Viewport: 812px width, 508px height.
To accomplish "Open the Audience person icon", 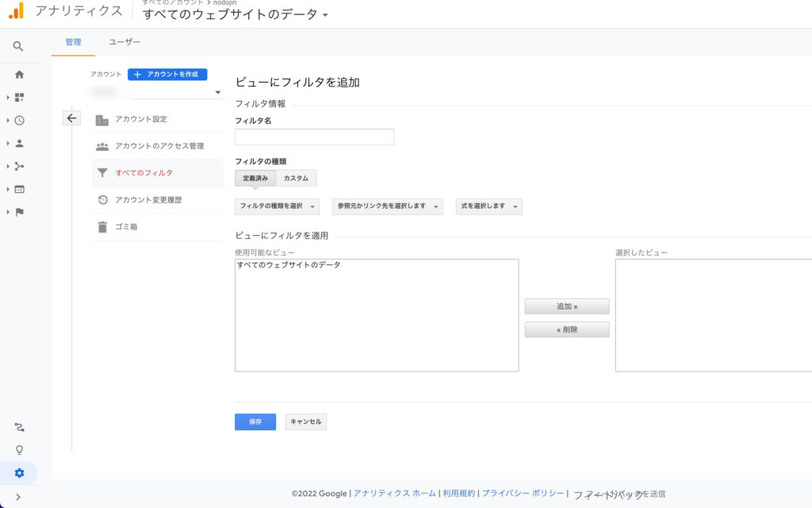I will (x=19, y=143).
